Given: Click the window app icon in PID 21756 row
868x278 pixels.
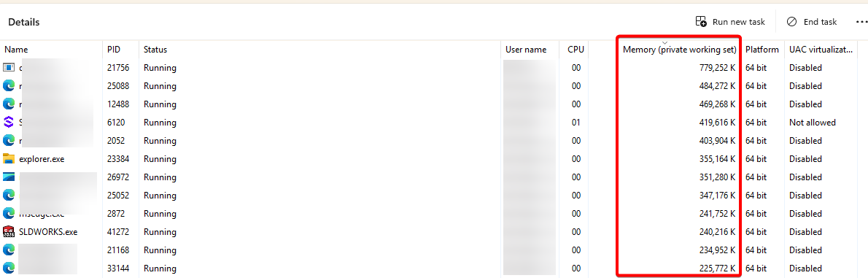Looking at the screenshot, I should point(8,68).
